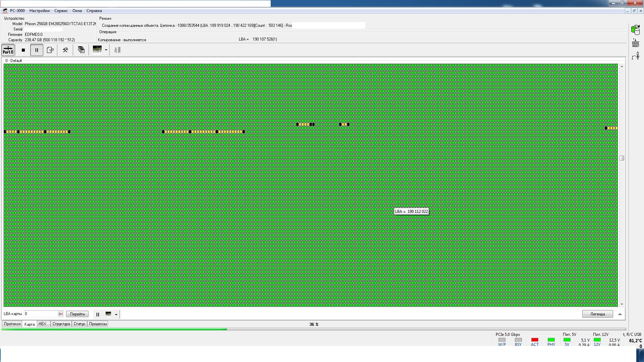Expand the top toolbar map mode dropdown arrow

point(106,50)
